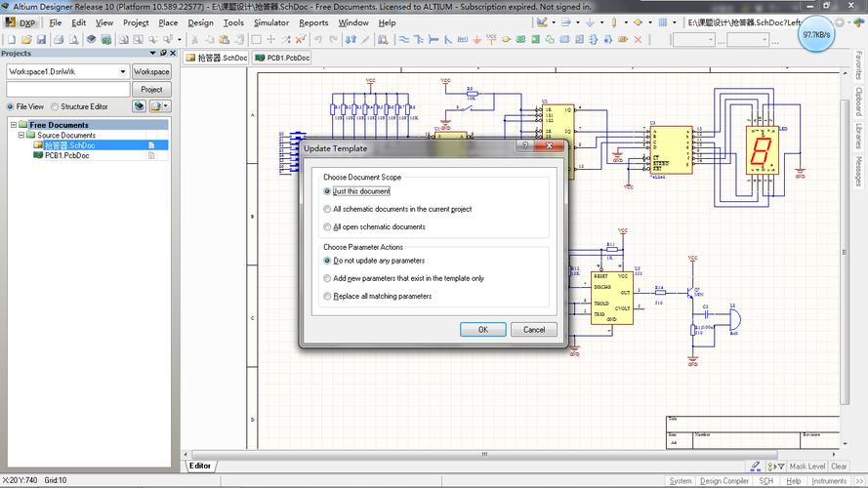The image size is (868, 488).
Task: Open the Libraries side panel tab
Action: [x=858, y=134]
